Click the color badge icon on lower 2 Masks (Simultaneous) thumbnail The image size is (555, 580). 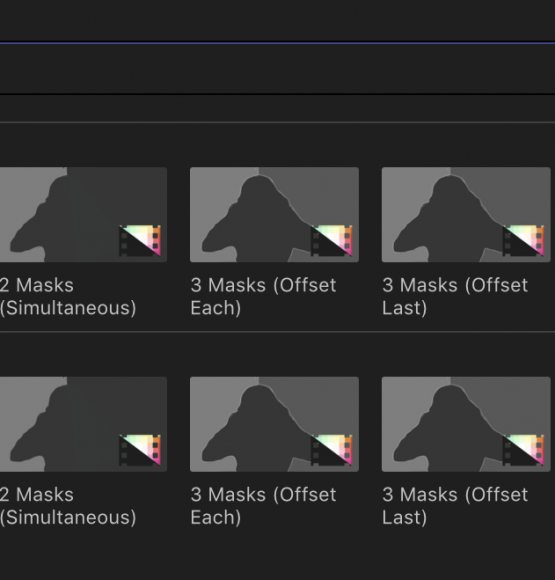(140, 450)
